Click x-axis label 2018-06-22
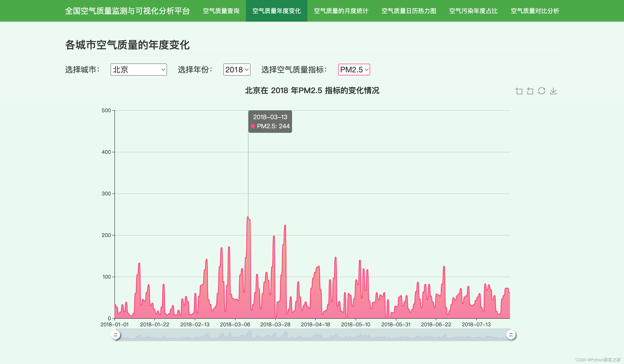The height and width of the screenshot is (364, 624). (x=436, y=324)
